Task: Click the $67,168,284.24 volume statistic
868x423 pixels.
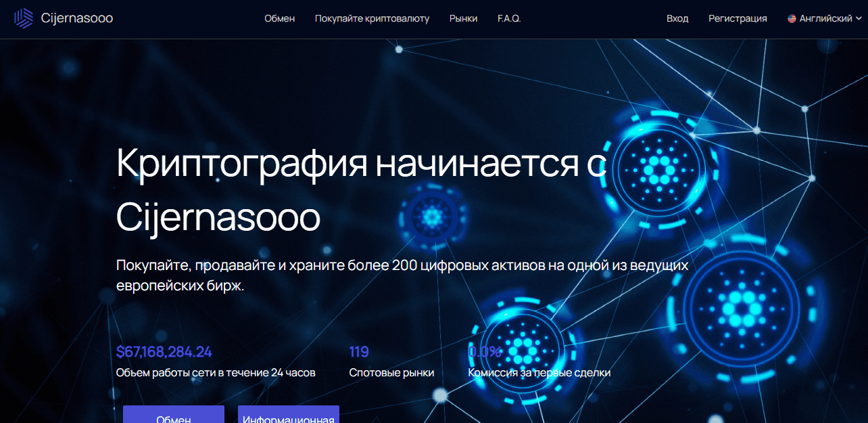Action: click(164, 352)
